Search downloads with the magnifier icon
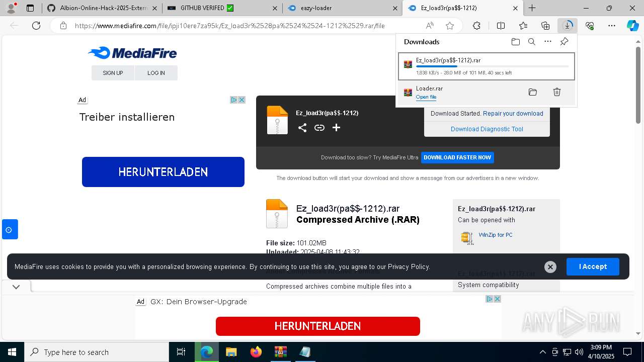 [x=531, y=42]
